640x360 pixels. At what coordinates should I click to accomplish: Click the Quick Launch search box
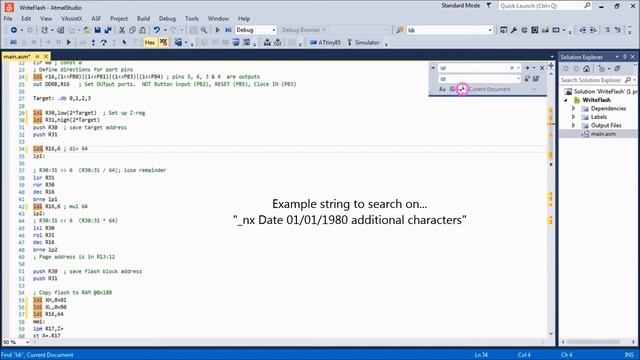(545, 6)
